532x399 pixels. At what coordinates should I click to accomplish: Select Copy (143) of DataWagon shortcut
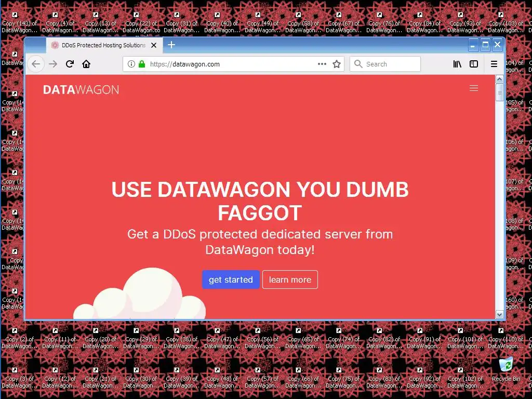(x=19, y=23)
